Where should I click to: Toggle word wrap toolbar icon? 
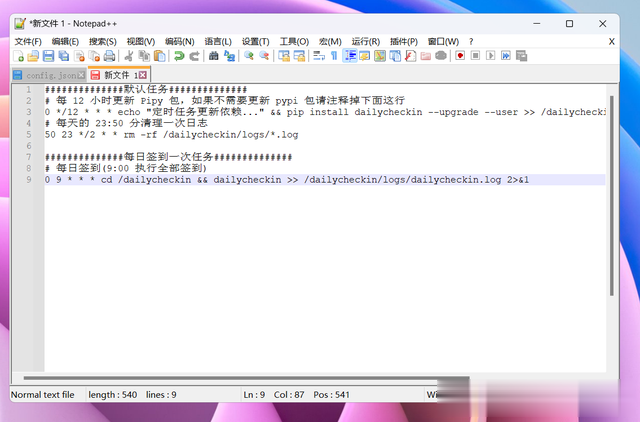click(x=319, y=56)
